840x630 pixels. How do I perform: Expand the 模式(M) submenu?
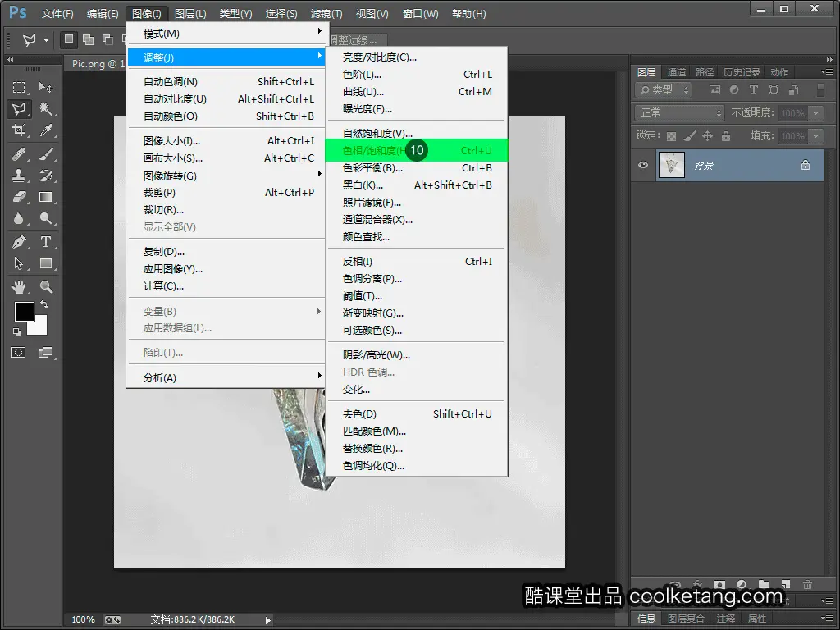coord(226,33)
